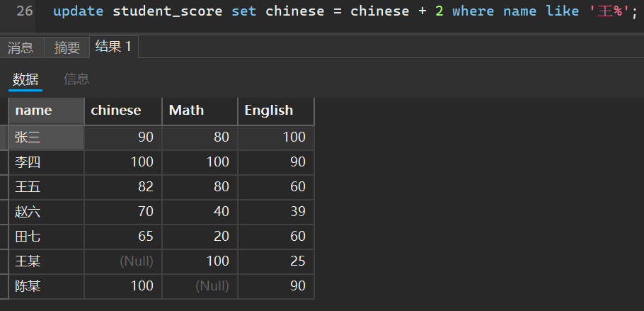644x311 pixels.
Task: Click chinese score 100 in 李四 row
Action: (x=123, y=162)
